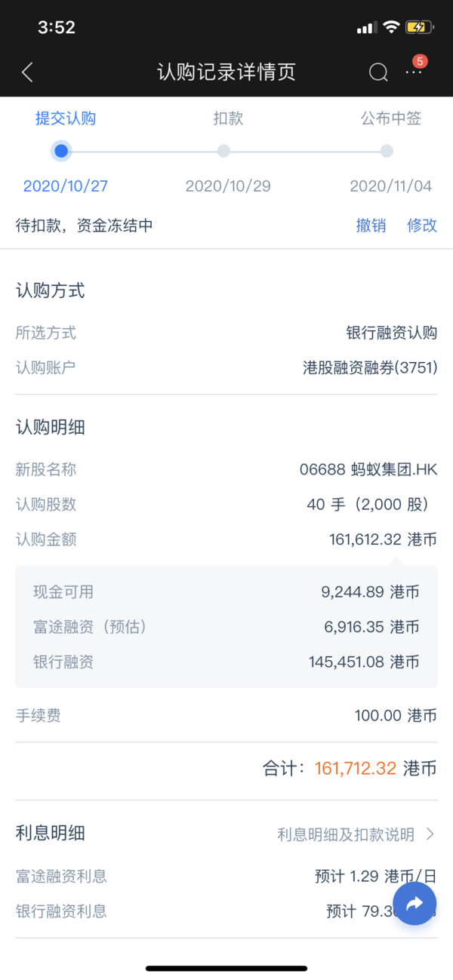
Task: Tap the cellular signal bars icon
Action: [366, 28]
